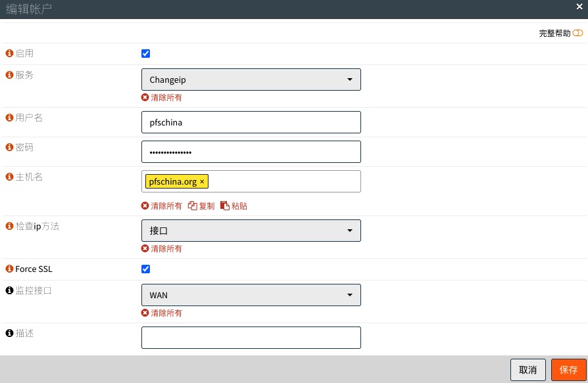Click the Force SSL info icon
This screenshot has width=588, height=383.
point(9,269)
